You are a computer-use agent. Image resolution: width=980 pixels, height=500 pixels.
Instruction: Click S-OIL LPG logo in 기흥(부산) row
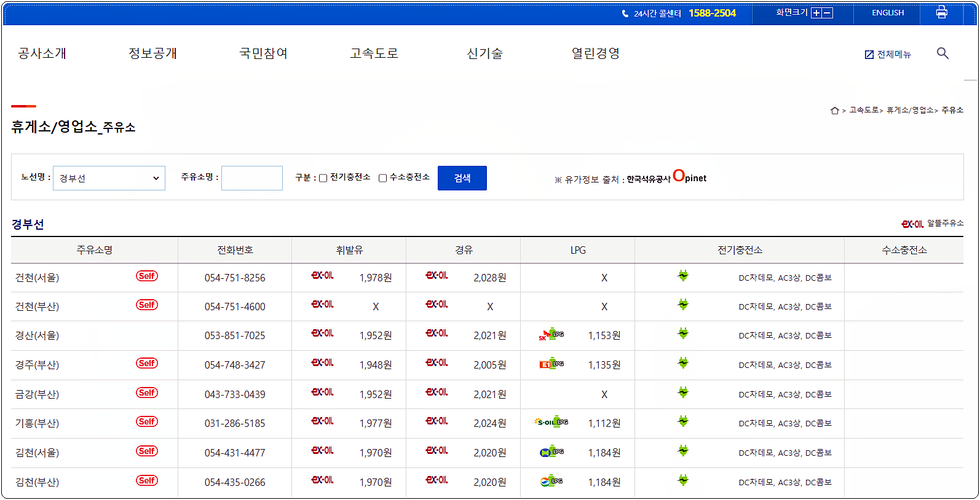(551, 422)
